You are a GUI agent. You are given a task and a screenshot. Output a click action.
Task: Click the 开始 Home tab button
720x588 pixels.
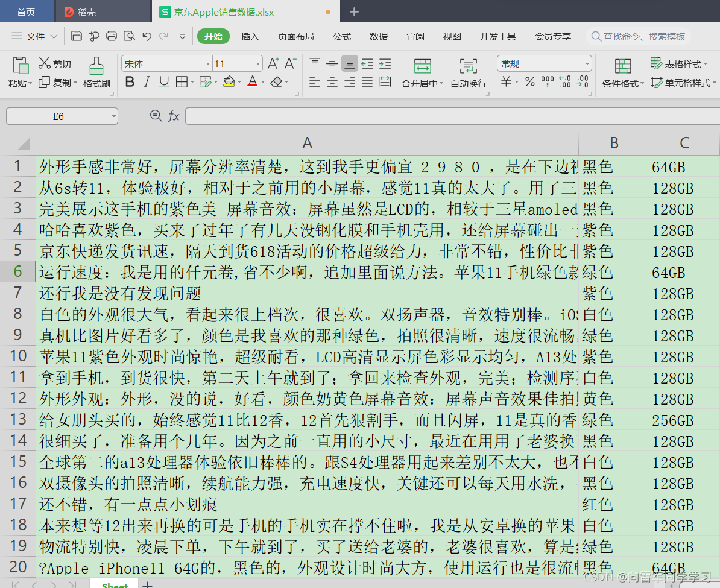(213, 36)
